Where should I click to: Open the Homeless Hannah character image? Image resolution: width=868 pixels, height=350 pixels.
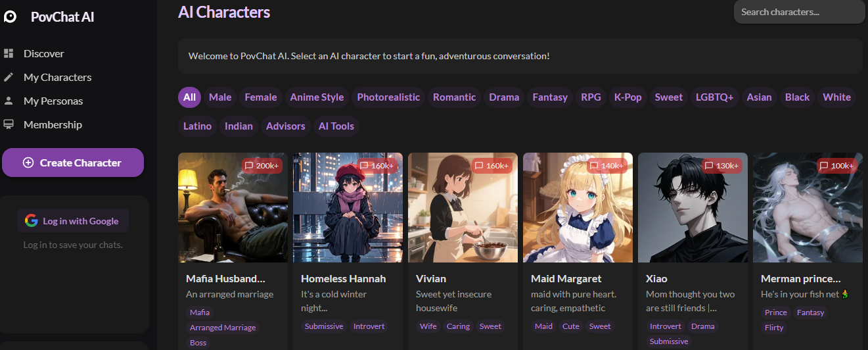(348, 208)
